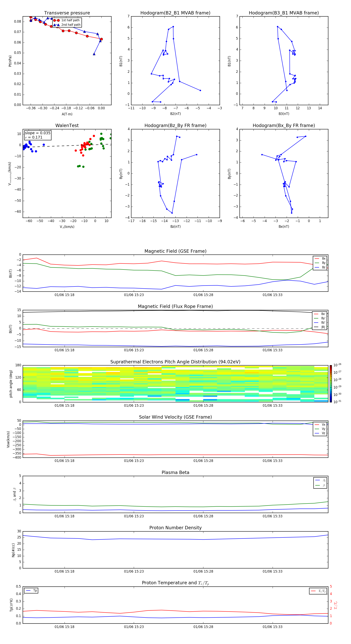The width and height of the screenshot is (351, 644).
Task: Click the pitch angle distribution colorbar
Action: pos(331,384)
